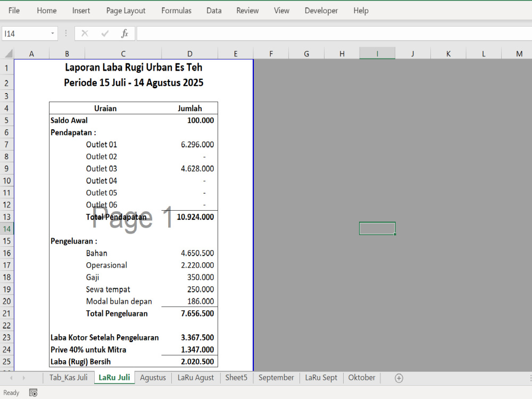Screen dimensions: 532x399
Task: Switch to the Sheet5 tab
Action: click(x=237, y=378)
